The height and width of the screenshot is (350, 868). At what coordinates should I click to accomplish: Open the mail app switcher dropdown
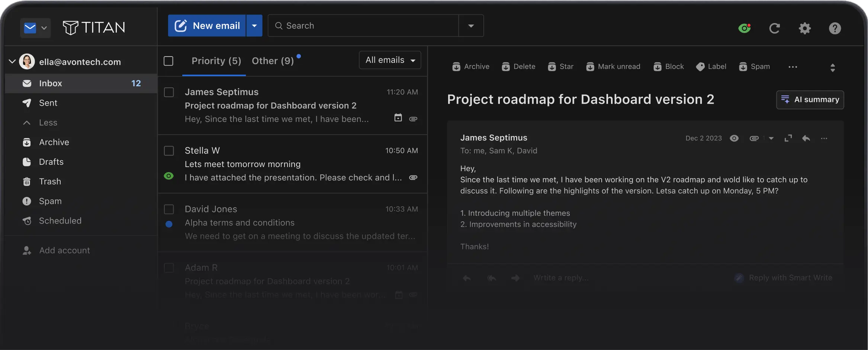click(35, 28)
